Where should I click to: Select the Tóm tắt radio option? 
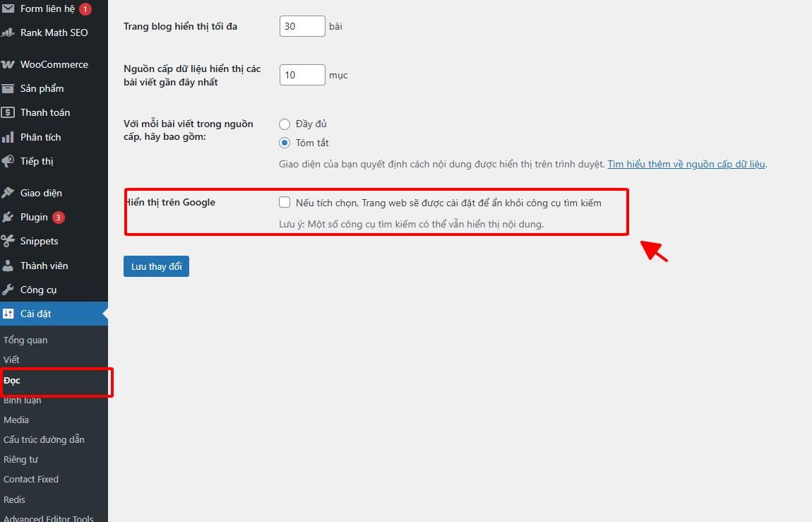click(x=285, y=143)
